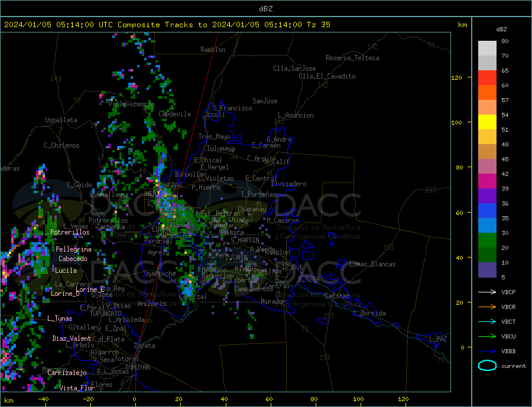Image resolution: width=532 pixels, height=407 pixels.
Task: Choose the royal blue swatch below 36
Action: [487, 211]
